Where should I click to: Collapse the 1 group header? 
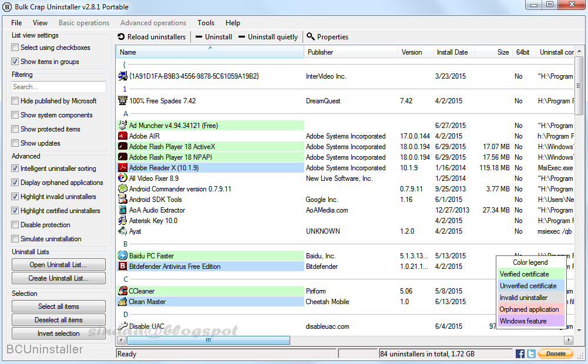click(125, 89)
